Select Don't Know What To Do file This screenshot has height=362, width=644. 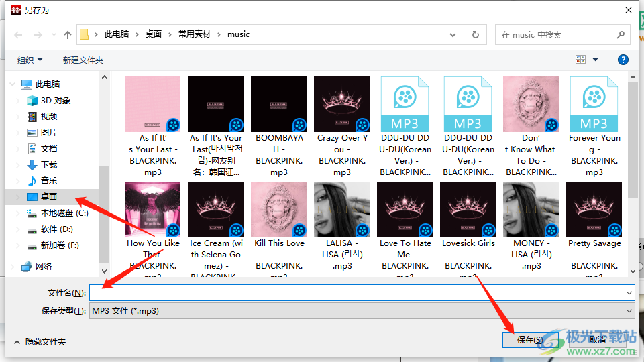point(531,127)
